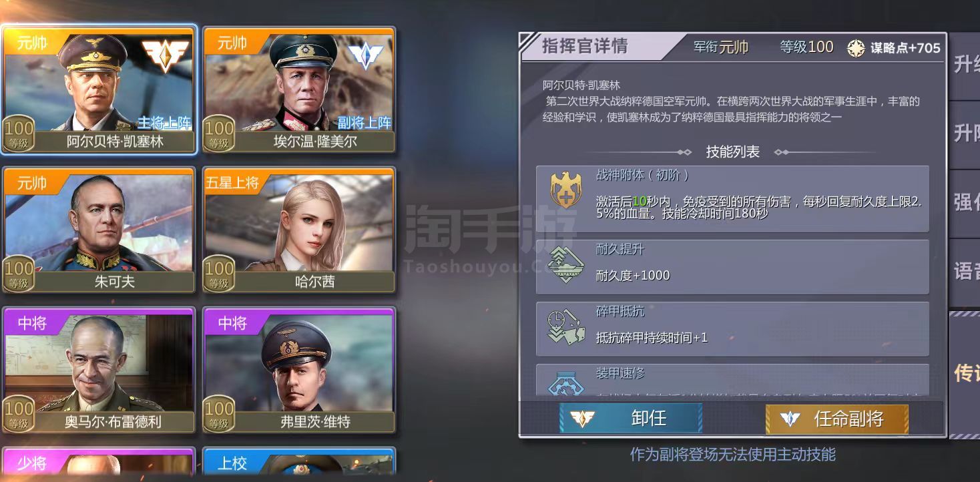The image size is (980, 482).
Task: Switch to the 传记 tab on the right edge
Action: (x=965, y=374)
